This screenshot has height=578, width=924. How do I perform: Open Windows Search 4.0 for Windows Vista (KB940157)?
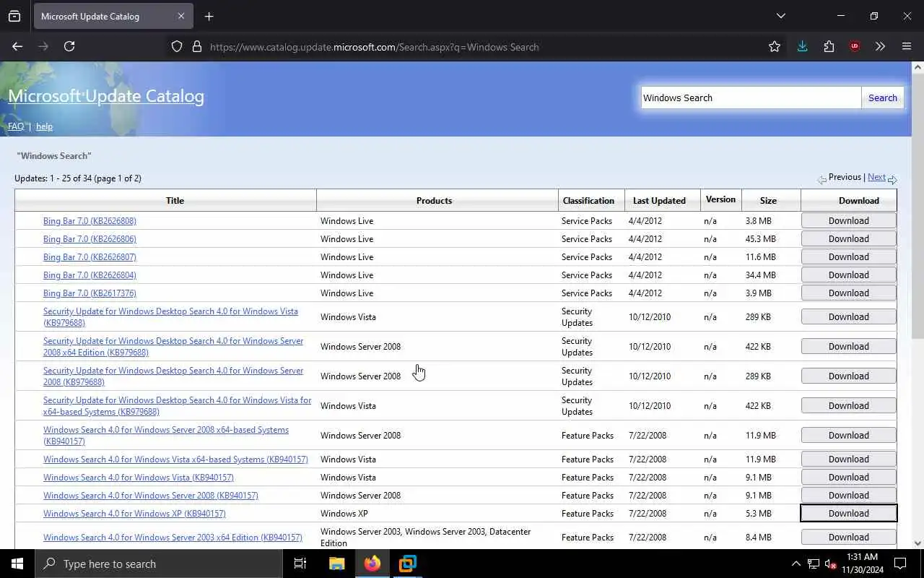pyautogui.click(x=139, y=478)
